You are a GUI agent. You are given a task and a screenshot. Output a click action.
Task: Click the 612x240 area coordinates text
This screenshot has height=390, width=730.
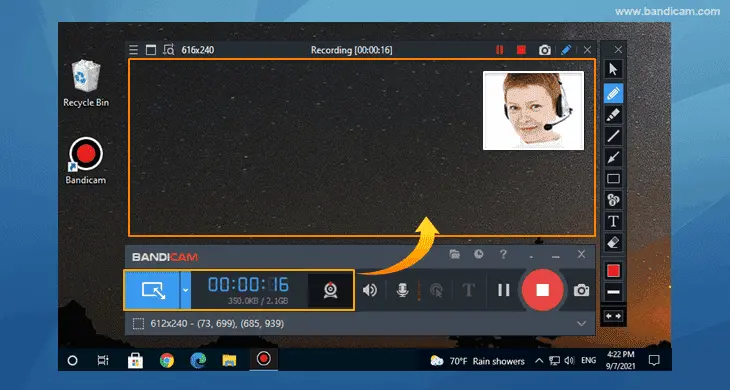(217, 323)
